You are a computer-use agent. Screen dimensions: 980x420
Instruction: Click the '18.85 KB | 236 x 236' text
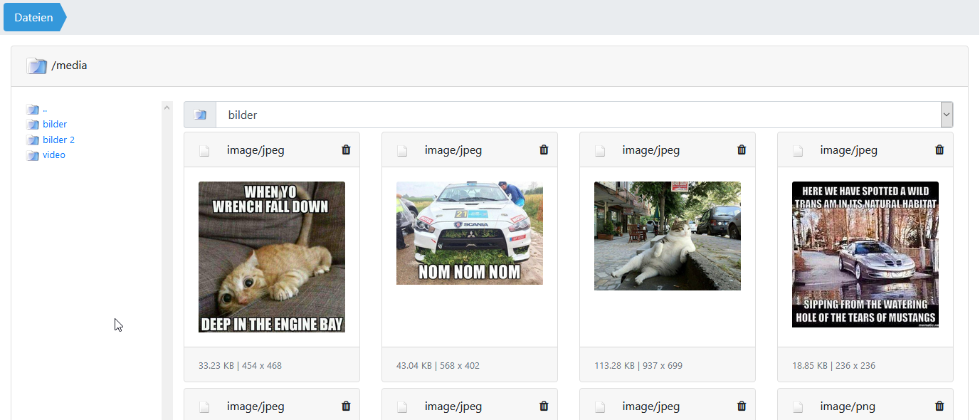coord(833,366)
